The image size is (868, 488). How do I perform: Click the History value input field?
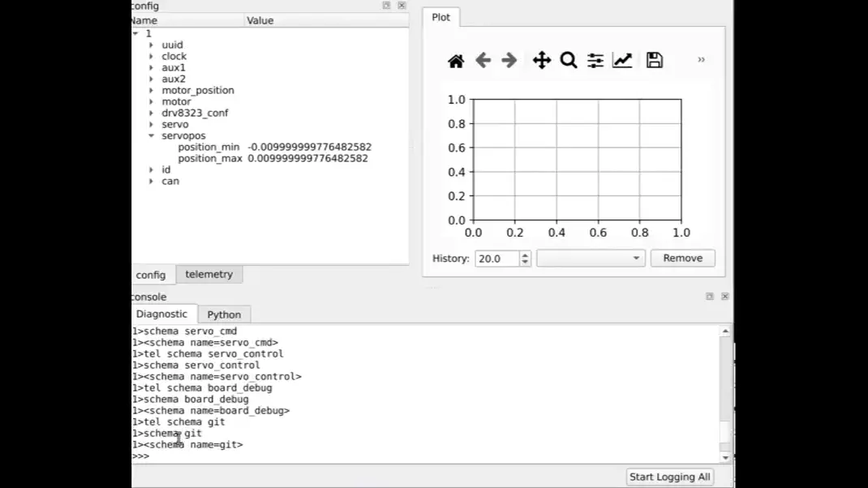[496, 259]
